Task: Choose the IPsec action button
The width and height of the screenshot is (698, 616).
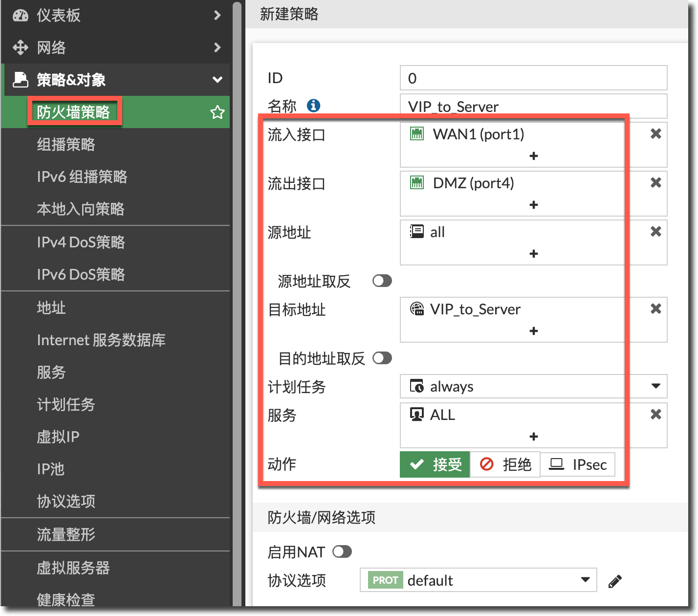Action: click(x=577, y=464)
